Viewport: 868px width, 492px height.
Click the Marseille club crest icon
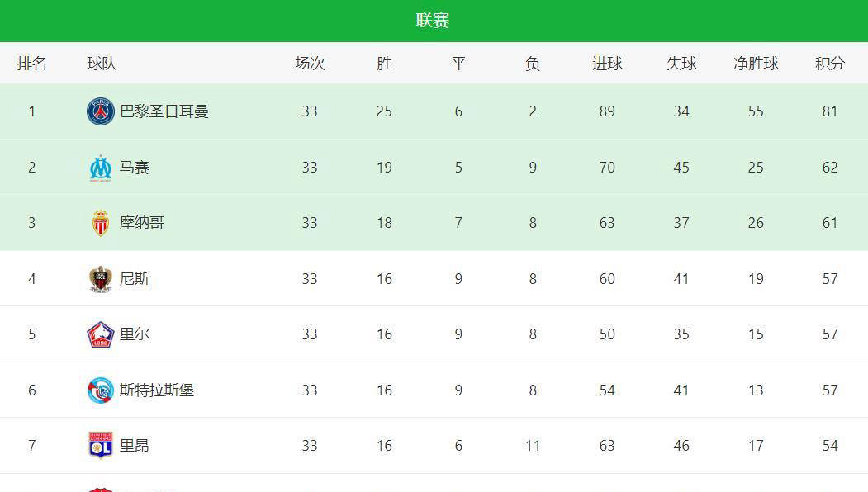[101, 168]
